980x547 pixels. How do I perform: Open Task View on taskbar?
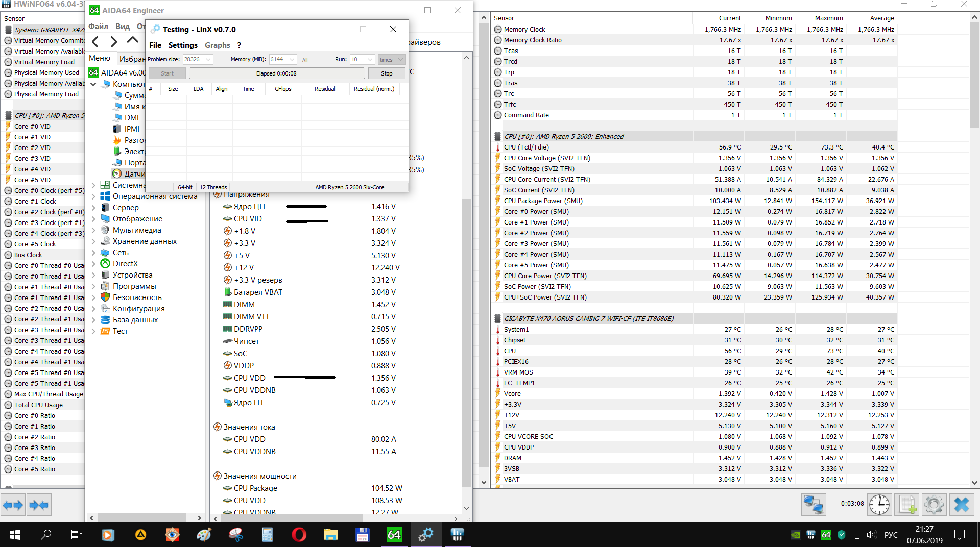tap(76, 535)
